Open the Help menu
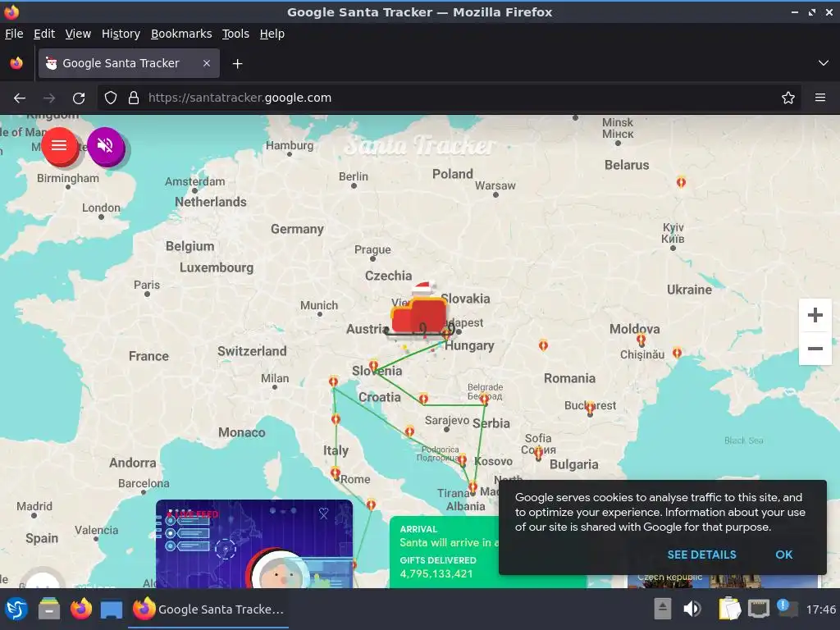The height and width of the screenshot is (630, 840). tap(272, 34)
